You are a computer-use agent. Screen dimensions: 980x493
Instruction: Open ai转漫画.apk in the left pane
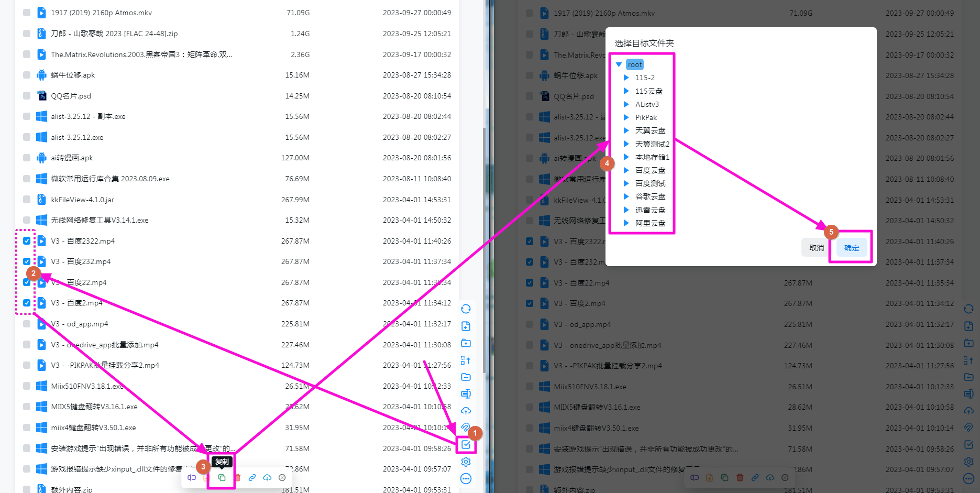[72, 158]
